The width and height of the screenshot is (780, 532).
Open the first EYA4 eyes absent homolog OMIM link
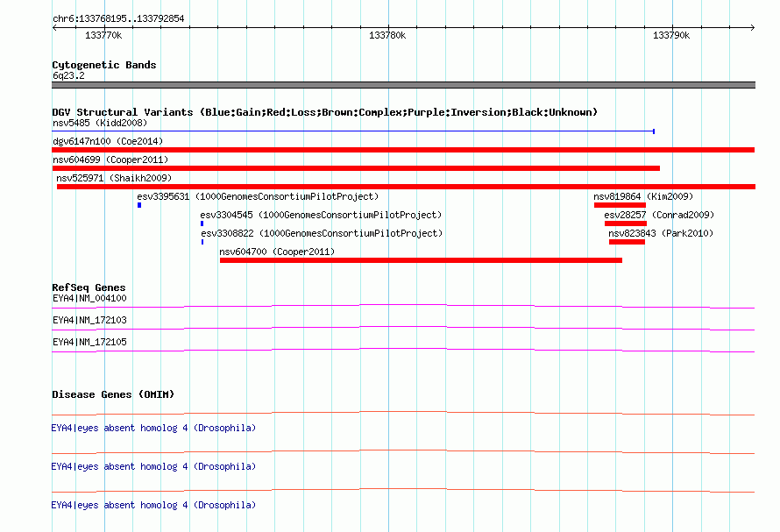point(153,428)
